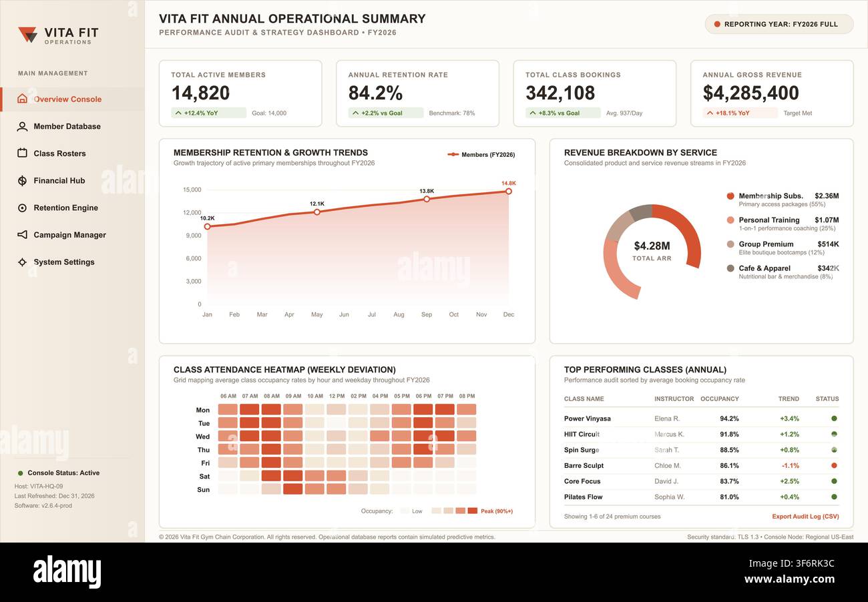Click the Reporting Year FY2026 Full pill
The image size is (868, 602).
[779, 24]
